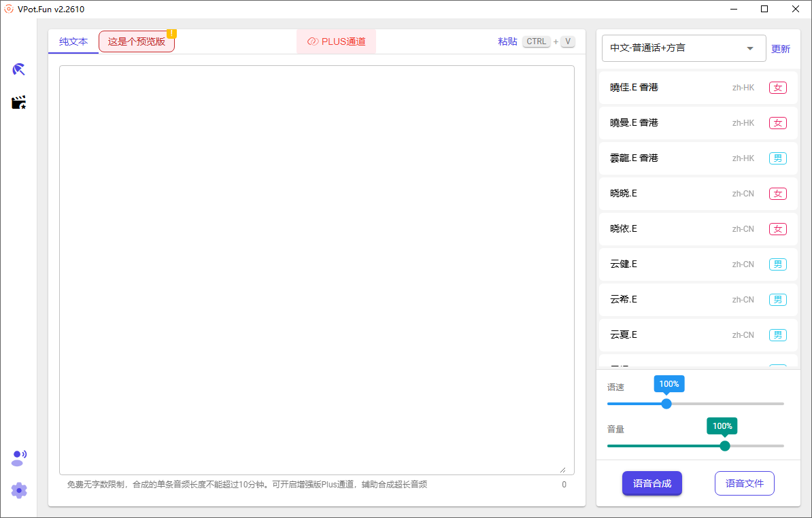The height and width of the screenshot is (518, 812).
Task: Select voice 曉佳.E 香港
Action: click(x=698, y=88)
